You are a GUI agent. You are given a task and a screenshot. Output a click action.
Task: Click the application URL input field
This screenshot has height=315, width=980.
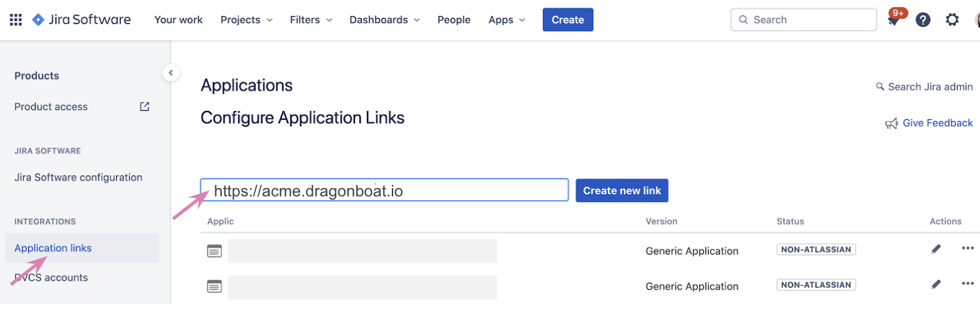[385, 191]
